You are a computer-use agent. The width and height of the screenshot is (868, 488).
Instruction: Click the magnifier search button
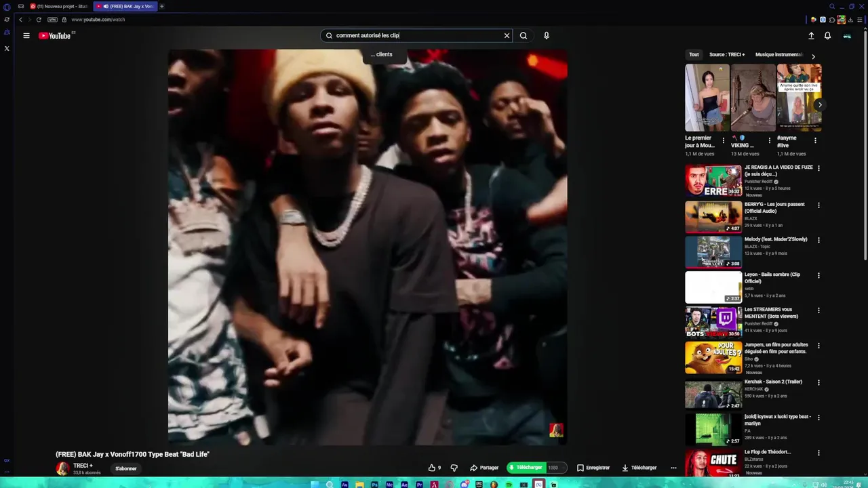click(524, 36)
